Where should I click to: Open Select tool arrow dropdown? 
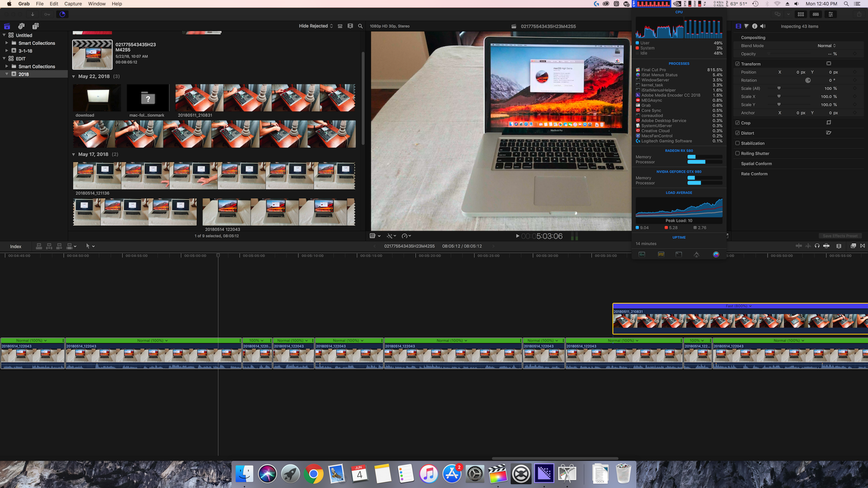pos(90,246)
